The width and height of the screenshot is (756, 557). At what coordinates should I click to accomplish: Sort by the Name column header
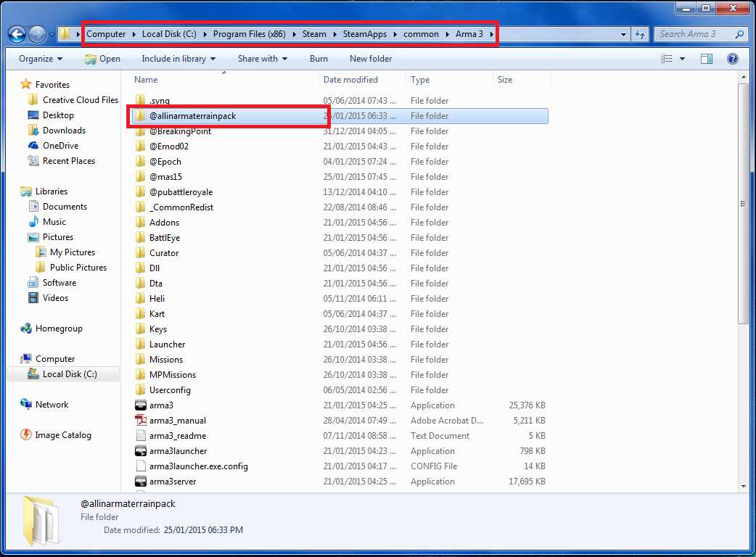(224, 80)
